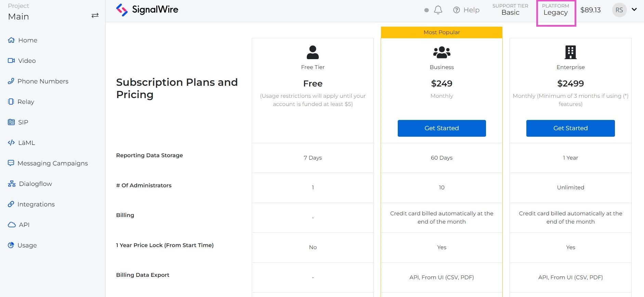Click Business Billing Data Export cell
This screenshot has width=644, height=297.
[442, 277]
